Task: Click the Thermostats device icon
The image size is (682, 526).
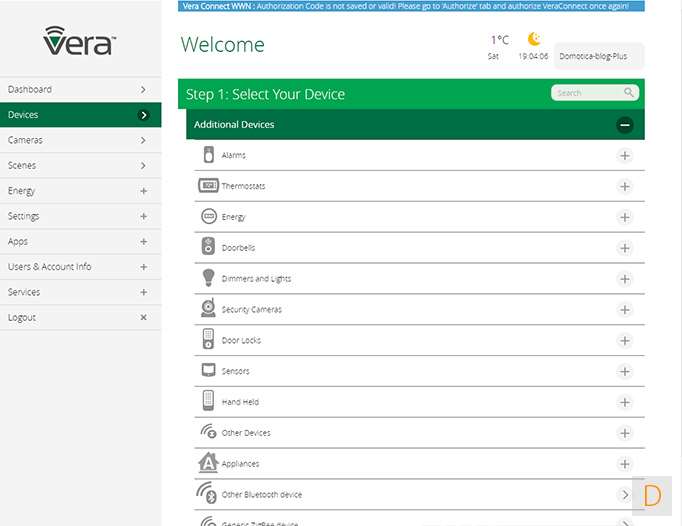Action: tap(209, 186)
